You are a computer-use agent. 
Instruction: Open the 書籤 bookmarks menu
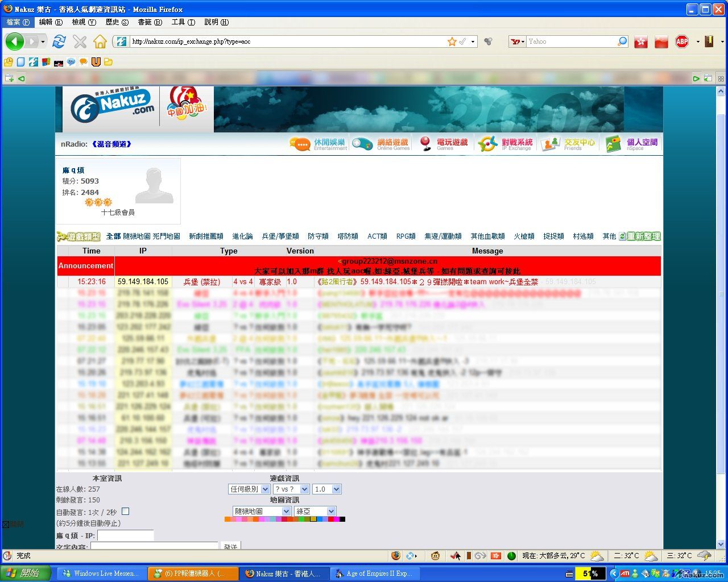click(150, 22)
